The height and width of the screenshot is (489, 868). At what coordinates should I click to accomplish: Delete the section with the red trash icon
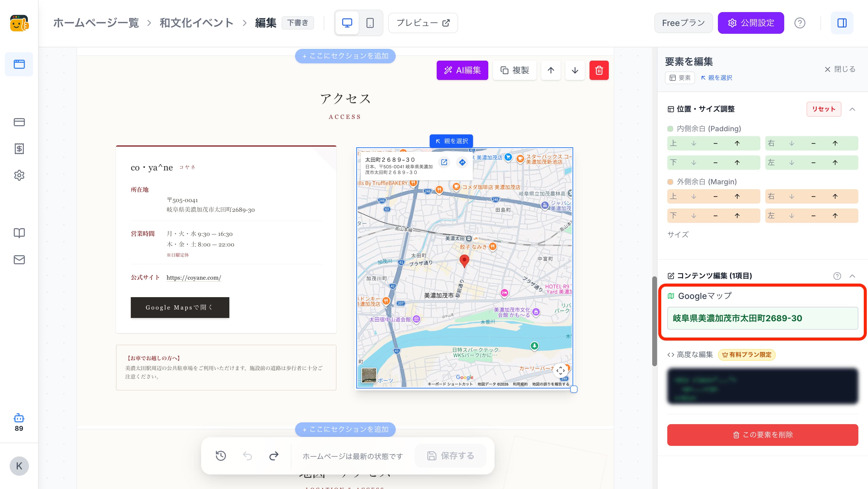click(599, 70)
